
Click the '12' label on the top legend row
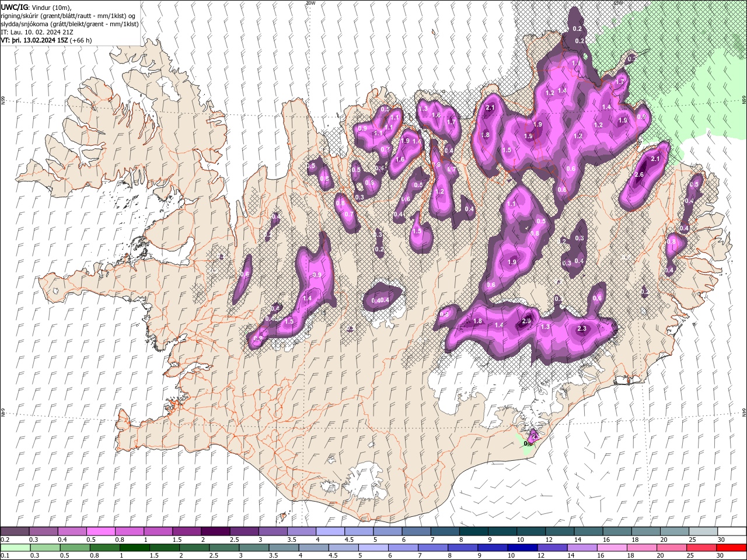(548, 540)
